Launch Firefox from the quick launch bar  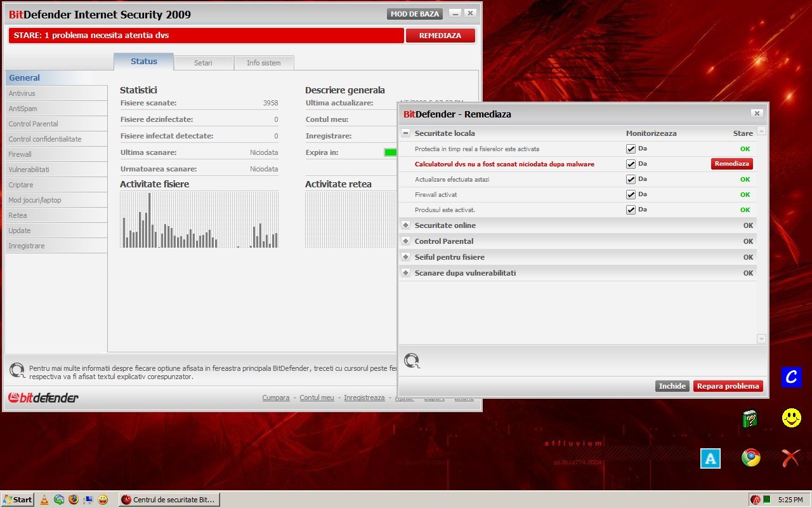pos(74,500)
